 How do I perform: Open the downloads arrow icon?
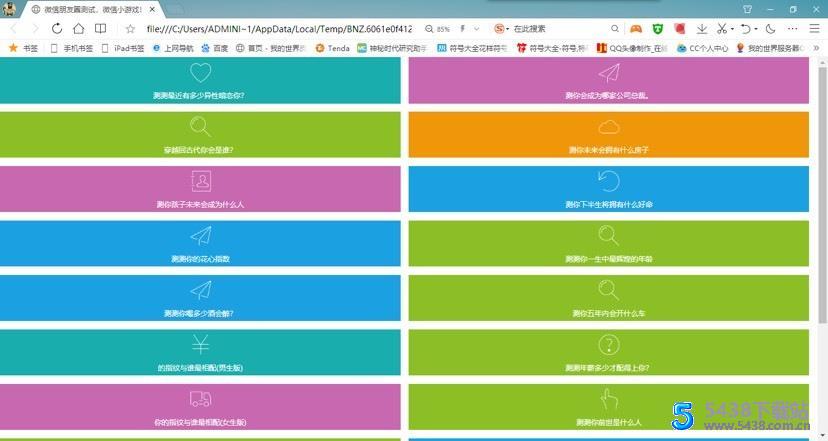coord(702,29)
